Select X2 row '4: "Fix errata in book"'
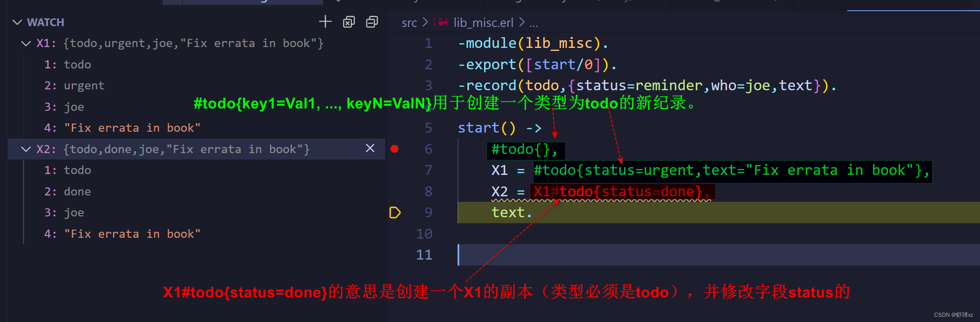This screenshot has height=322, width=980. (197, 234)
